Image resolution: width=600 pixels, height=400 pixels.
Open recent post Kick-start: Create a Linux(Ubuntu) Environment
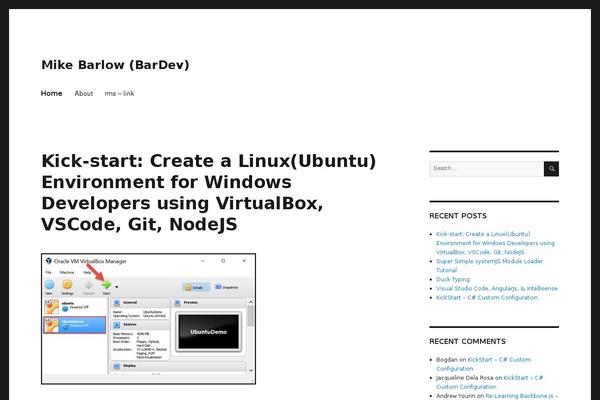click(495, 243)
